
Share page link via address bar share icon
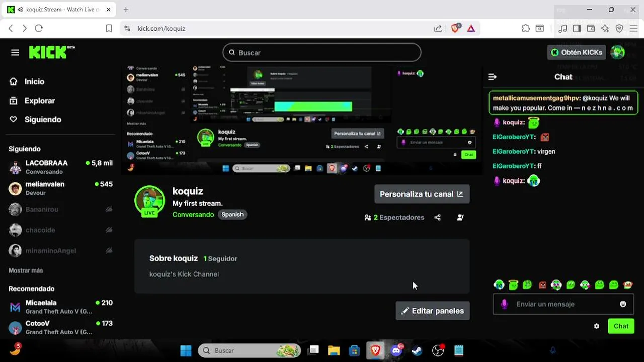coord(438,28)
